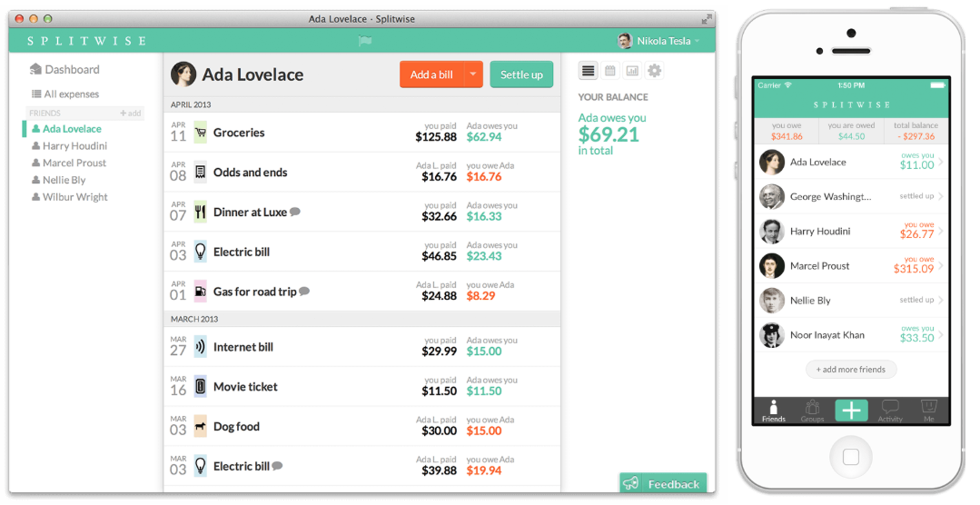Expand Marcel Proust row chevron on phone
Viewport: 980px width, 505px height.
941,266
